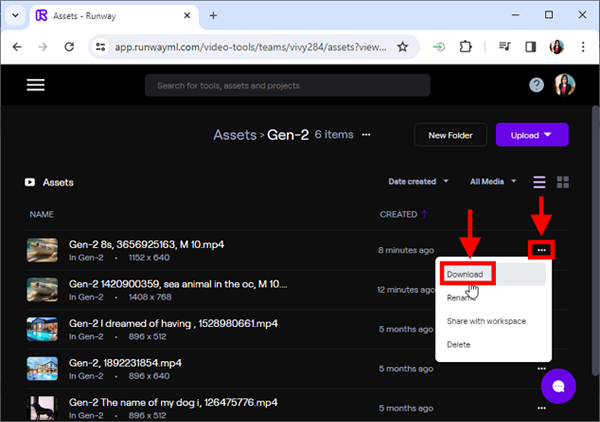The image size is (600, 422).
Task: Reverse the CREATED sort arrow
Action: click(424, 214)
